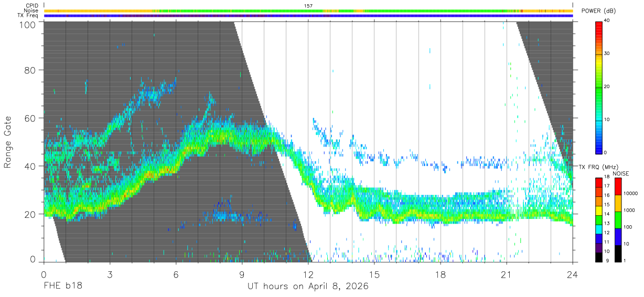Click the 12 tick on the UT hours axis
Viewport: 644px width, 297px height.
coord(308,274)
